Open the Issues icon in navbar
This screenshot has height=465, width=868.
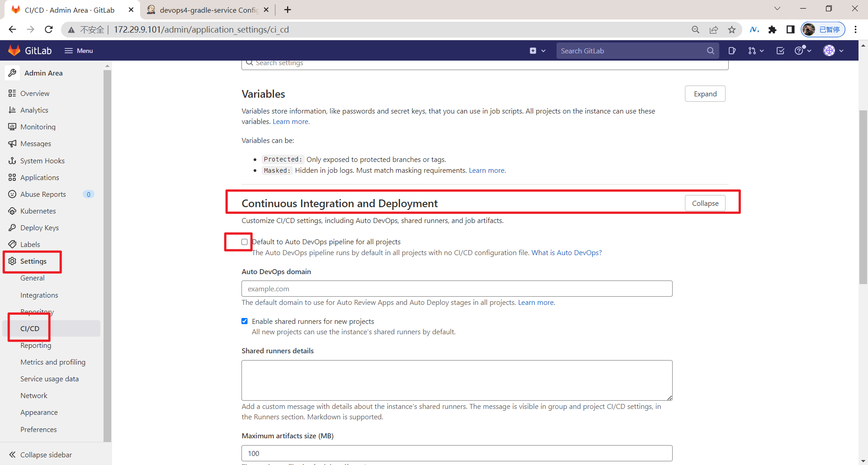pyautogui.click(x=732, y=51)
